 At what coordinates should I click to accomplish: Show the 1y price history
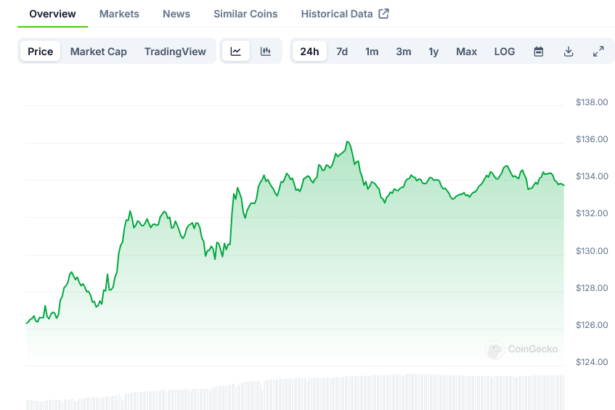433,52
